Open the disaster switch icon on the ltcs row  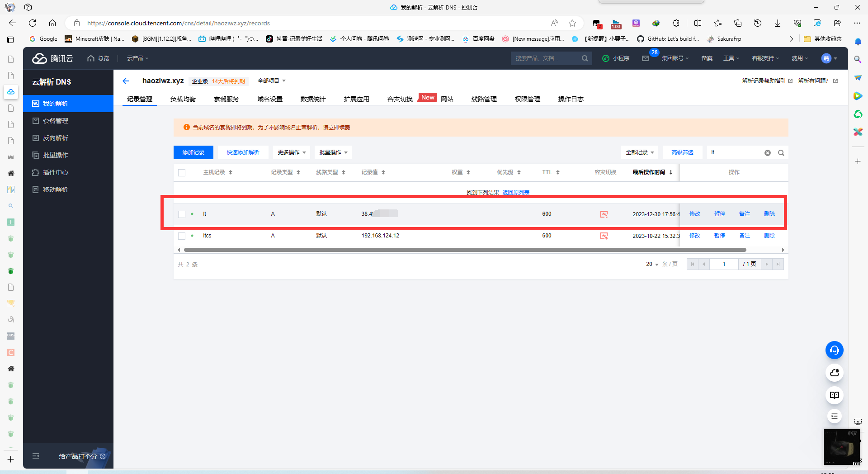click(x=604, y=236)
